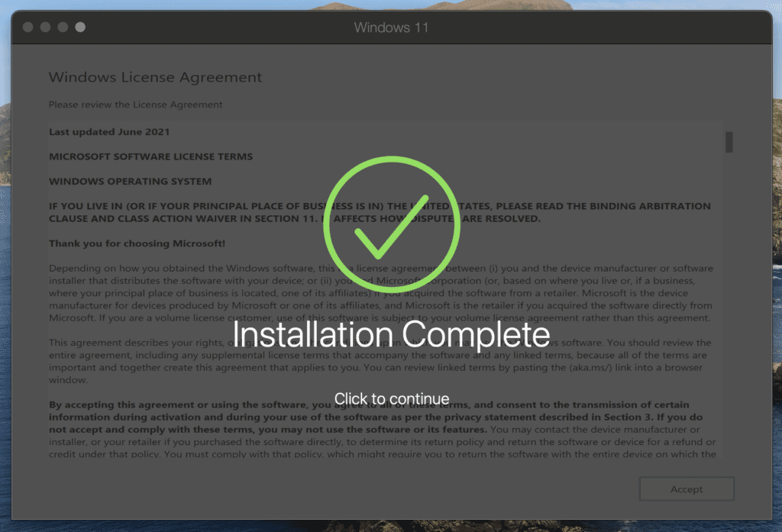Click paragraph starting "Depending on how you obtained"
Screen dimensions: 782x532
(x=381, y=293)
